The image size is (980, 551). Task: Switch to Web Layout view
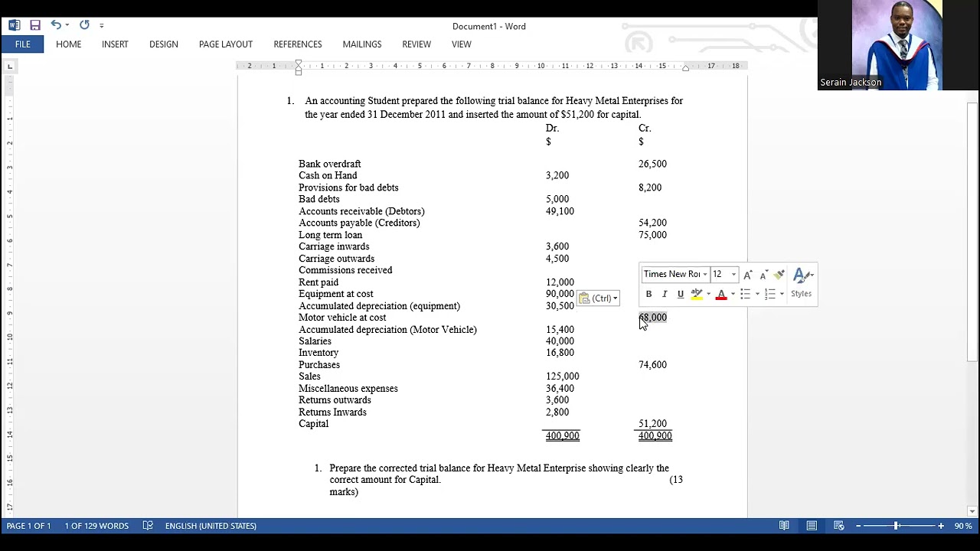point(839,526)
